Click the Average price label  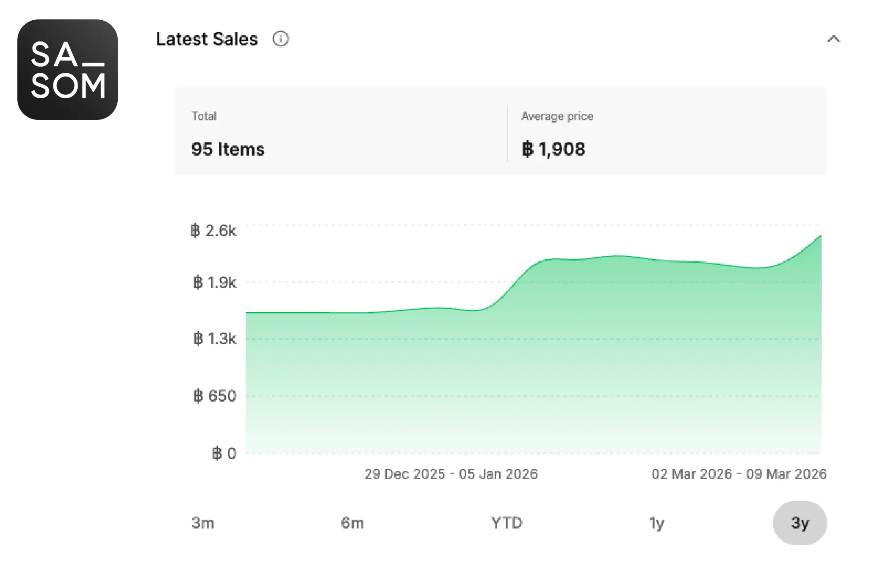tap(557, 116)
